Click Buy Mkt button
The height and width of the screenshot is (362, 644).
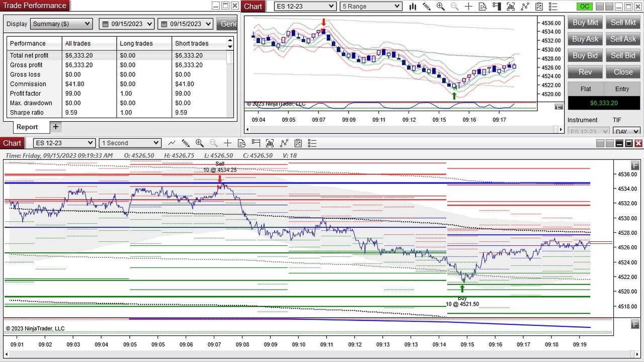pyautogui.click(x=585, y=23)
